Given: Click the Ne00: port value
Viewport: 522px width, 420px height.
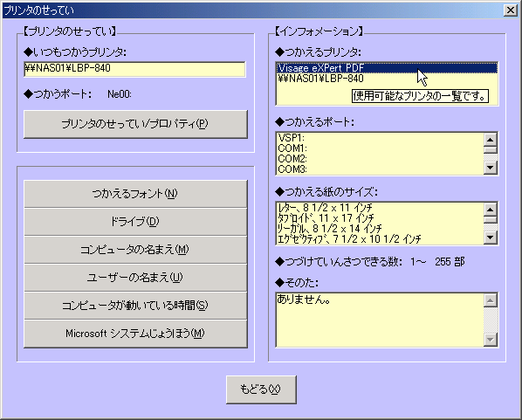Looking at the screenshot, I should 120,94.
